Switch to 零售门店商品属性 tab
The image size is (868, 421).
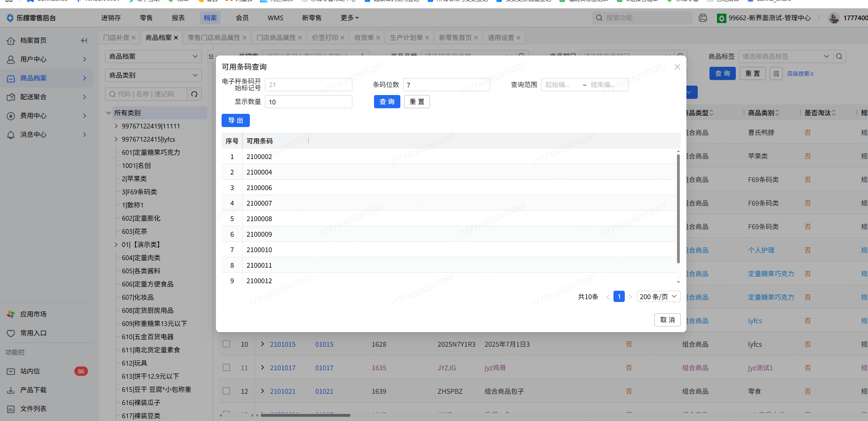tap(214, 38)
